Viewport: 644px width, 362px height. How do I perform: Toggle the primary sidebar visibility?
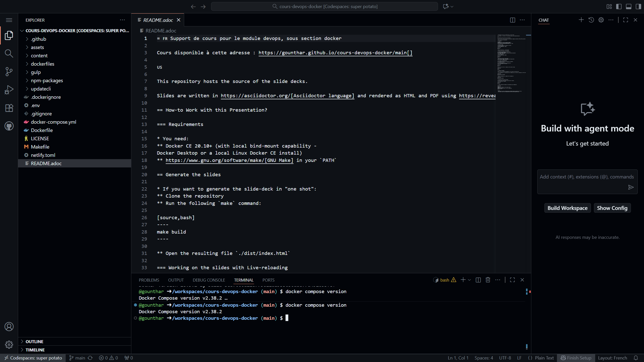click(619, 6)
